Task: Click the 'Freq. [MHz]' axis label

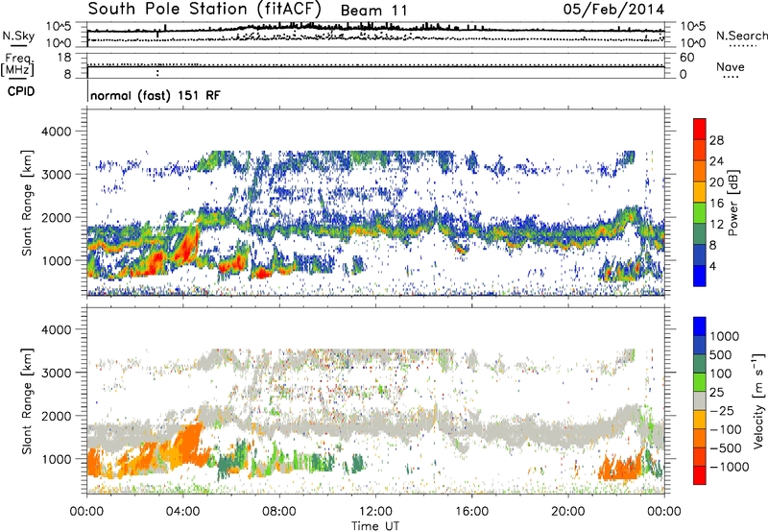Action: coord(17,64)
